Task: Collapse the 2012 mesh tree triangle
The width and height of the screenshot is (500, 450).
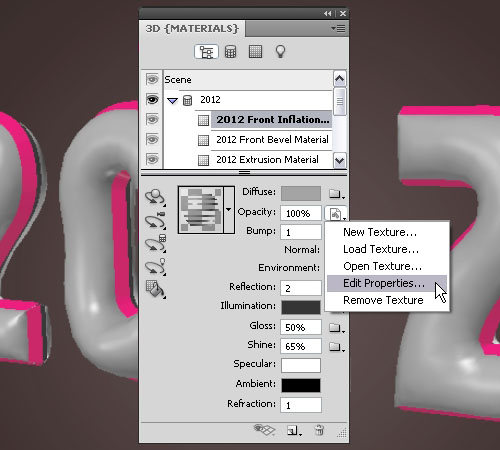Action: 172,101
